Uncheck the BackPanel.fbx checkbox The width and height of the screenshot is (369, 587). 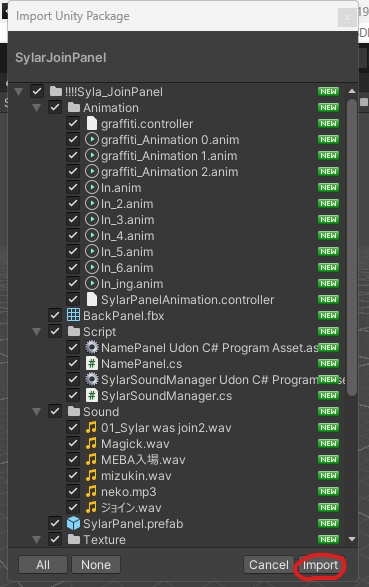click(55, 316)
